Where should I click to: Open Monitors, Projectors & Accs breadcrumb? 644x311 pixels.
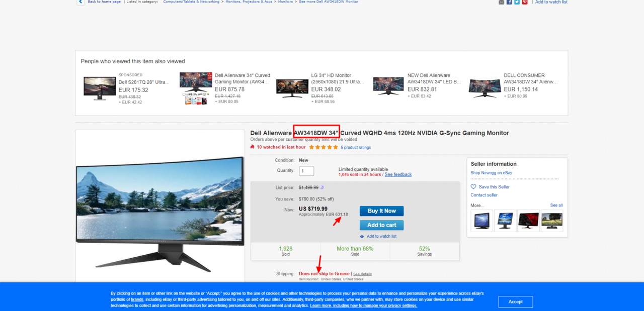[249, 2]
